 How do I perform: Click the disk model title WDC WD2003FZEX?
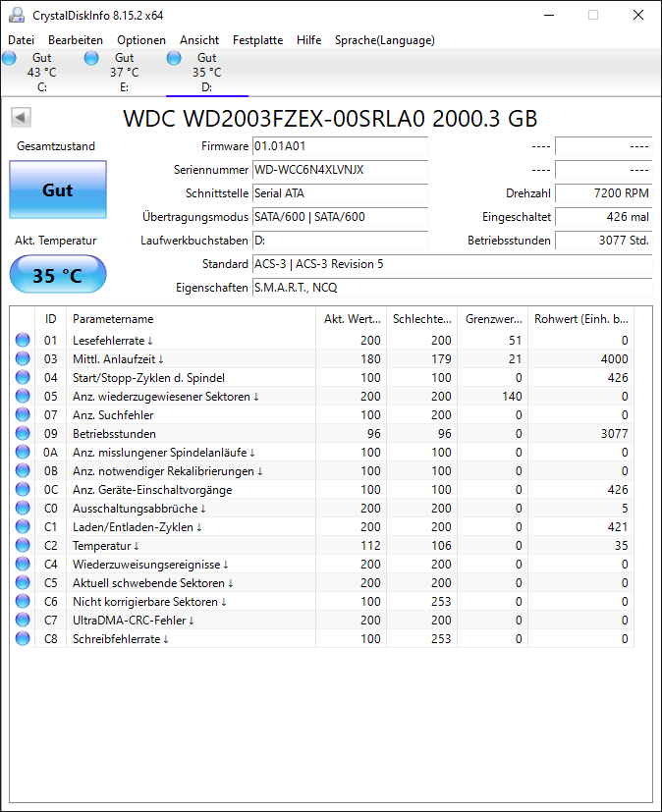click(x=330, y=119)
